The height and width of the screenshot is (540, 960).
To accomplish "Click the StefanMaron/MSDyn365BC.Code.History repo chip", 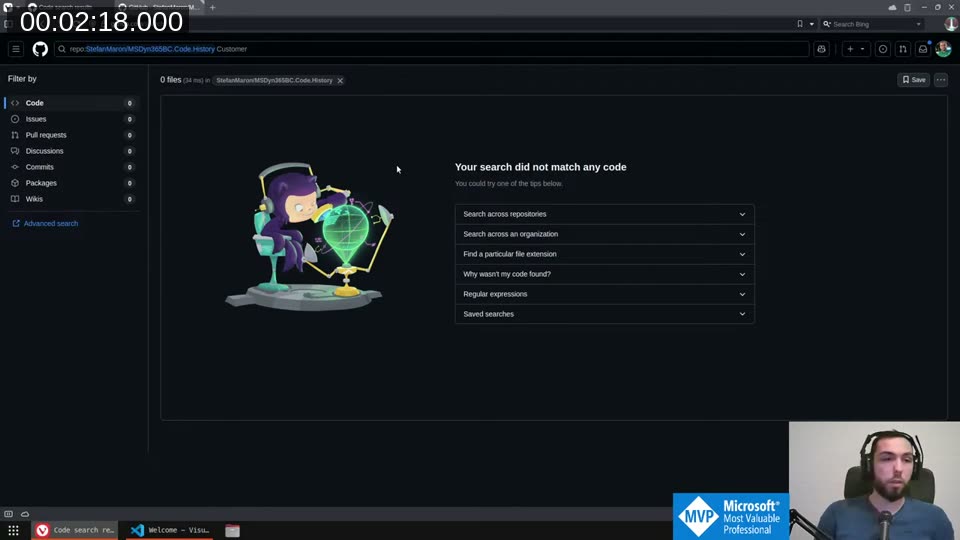I will pyautogui.click(x=274, y=80).
